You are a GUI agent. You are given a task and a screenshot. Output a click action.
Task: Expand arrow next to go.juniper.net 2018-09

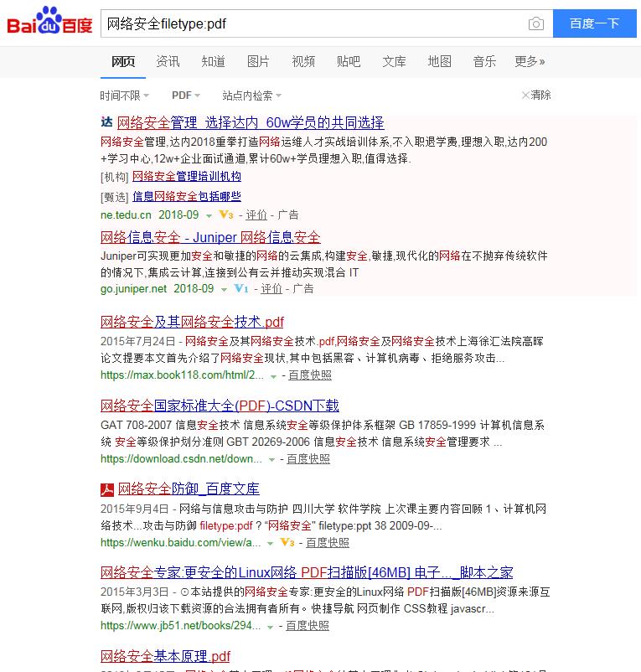[224, 290]
